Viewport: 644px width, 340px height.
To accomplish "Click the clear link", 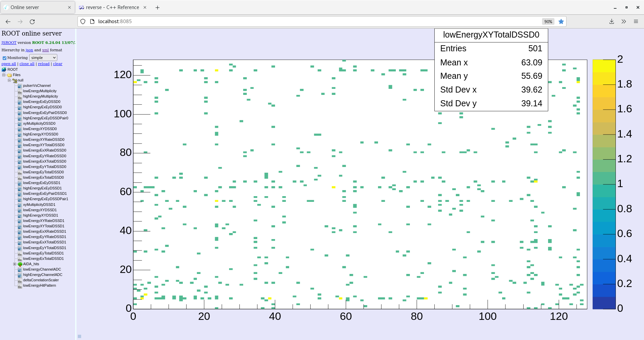I will click(x=58, y=64).
